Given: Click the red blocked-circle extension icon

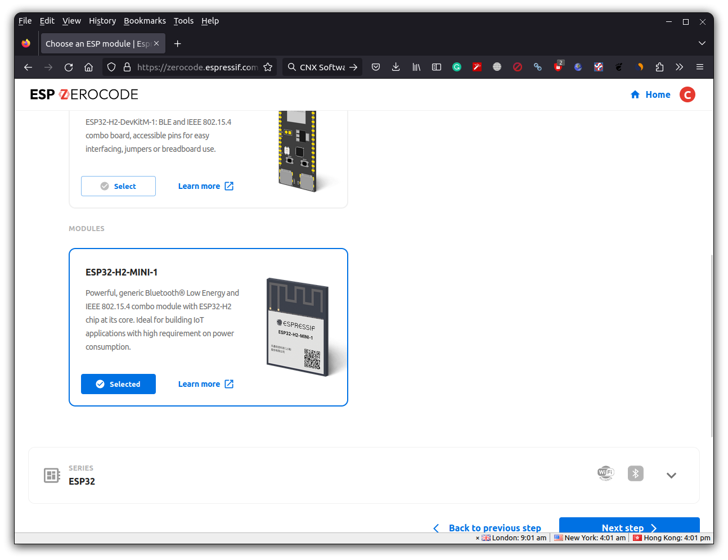Looking at the screenshot, I should [518, 67].
